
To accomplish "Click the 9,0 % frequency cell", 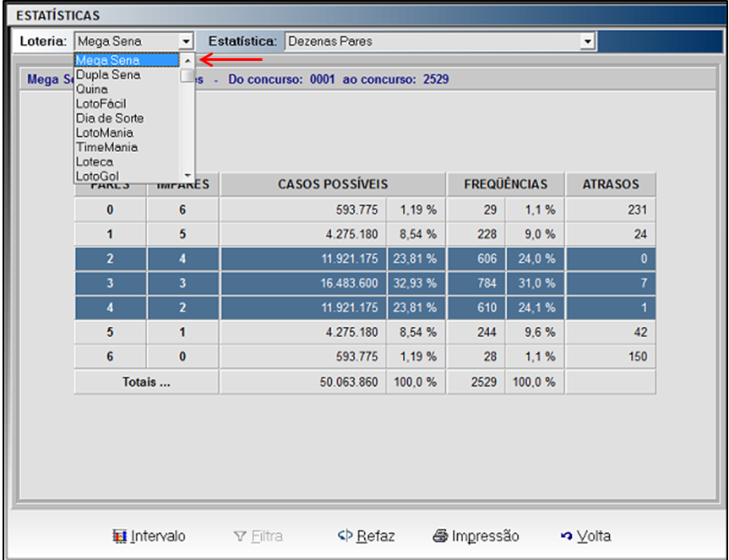I will click(535, 234).
